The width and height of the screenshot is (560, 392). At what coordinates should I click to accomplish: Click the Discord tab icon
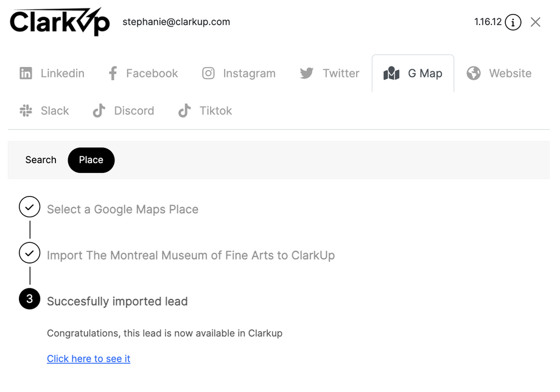pos(99,111)
